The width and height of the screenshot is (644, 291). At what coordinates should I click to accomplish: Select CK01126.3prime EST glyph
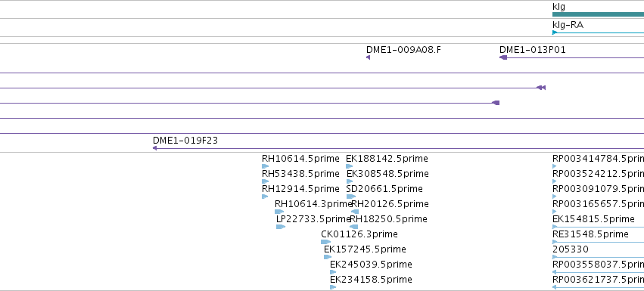coord(325,242)
